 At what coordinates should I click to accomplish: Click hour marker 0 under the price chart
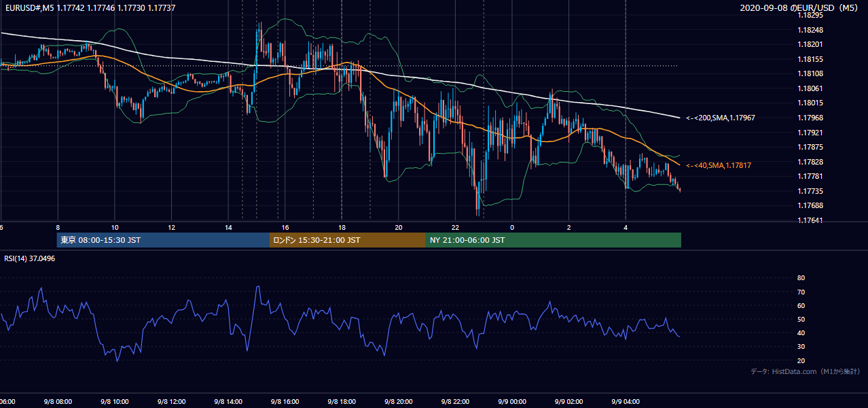512,227
